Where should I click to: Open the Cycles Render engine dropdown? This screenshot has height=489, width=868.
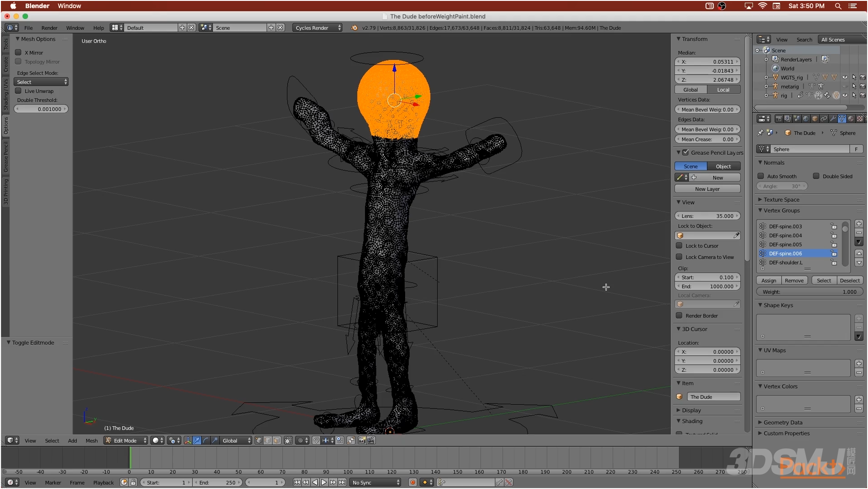click(317, 28)
